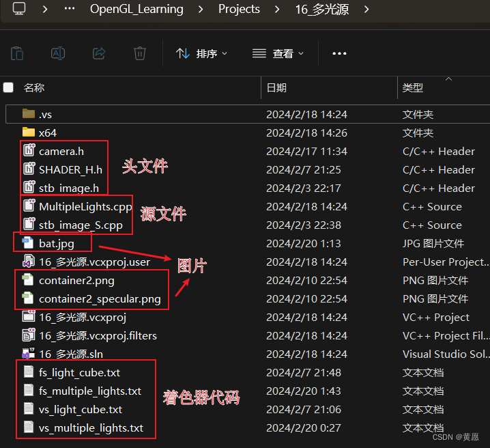
Task: Expand the chevron after the This PC icon
Action: (45, 9)
